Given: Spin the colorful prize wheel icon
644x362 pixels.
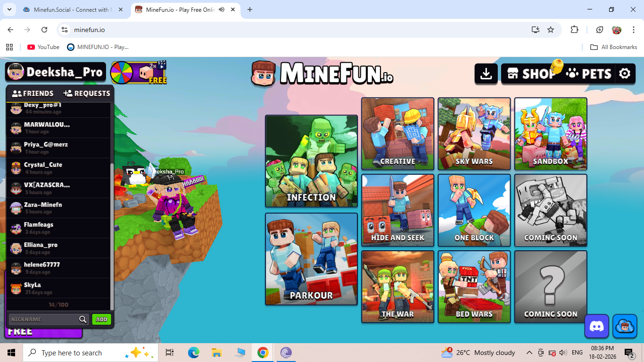Looking at the screenshot, I should click(x=122, y=73).
